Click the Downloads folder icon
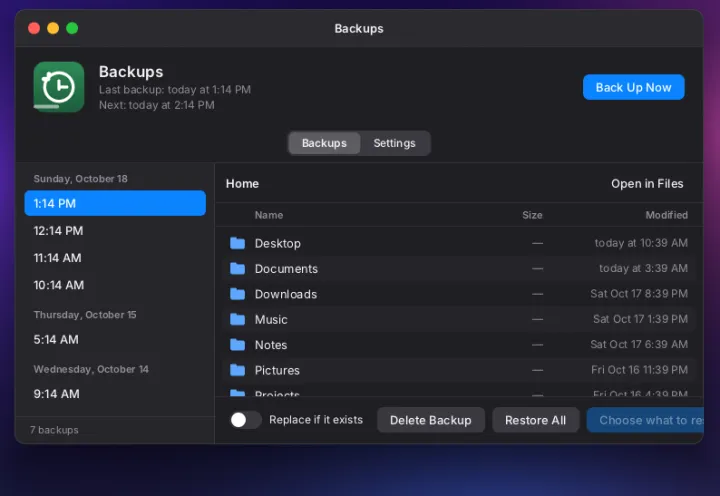This screenshot has height=496, width=720. pos(237,293)
